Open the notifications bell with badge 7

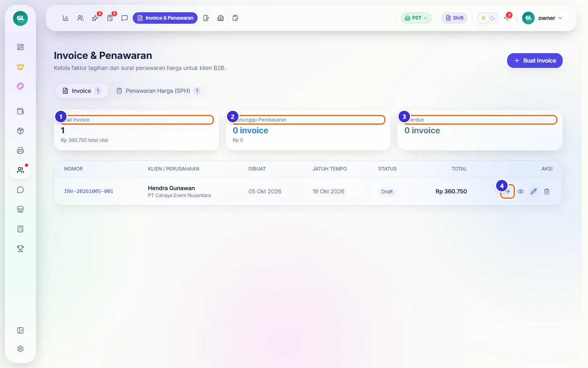[507, 18]
